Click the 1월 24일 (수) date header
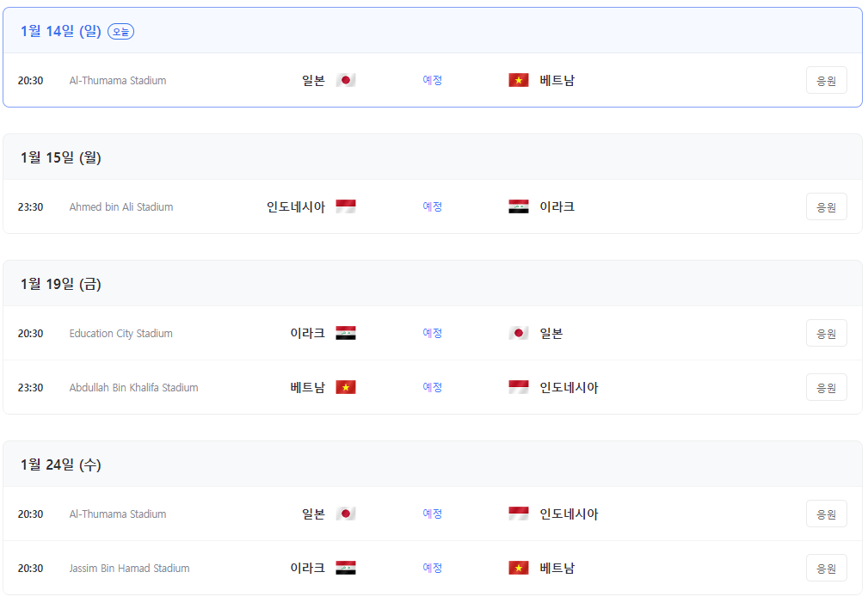Viewport: 868px width, 603px height. (59, 465)
